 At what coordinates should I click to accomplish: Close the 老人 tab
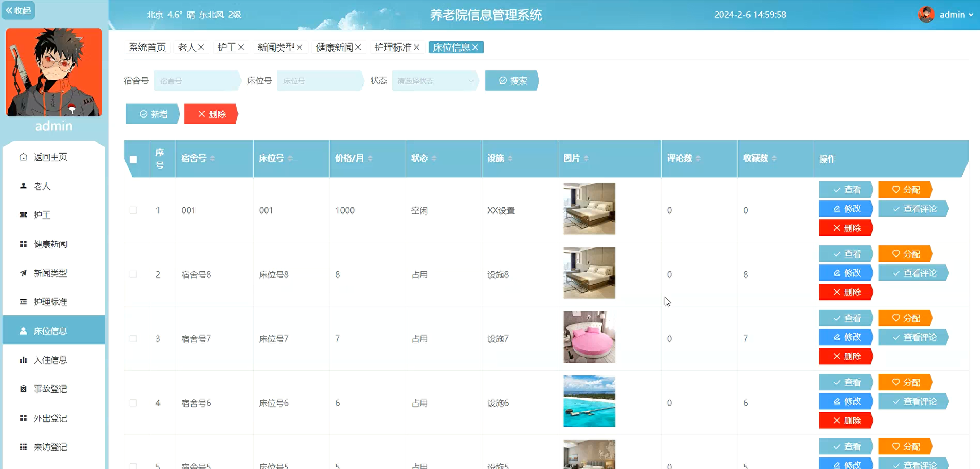(x=201, y=47)
